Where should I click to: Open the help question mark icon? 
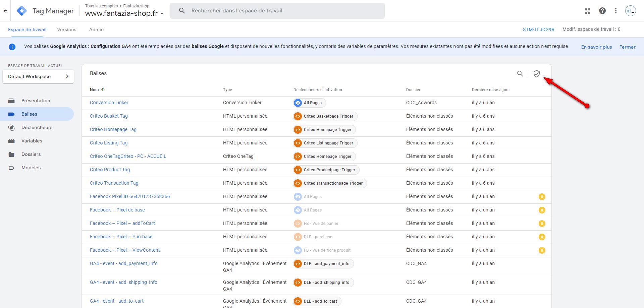point(602,11)
